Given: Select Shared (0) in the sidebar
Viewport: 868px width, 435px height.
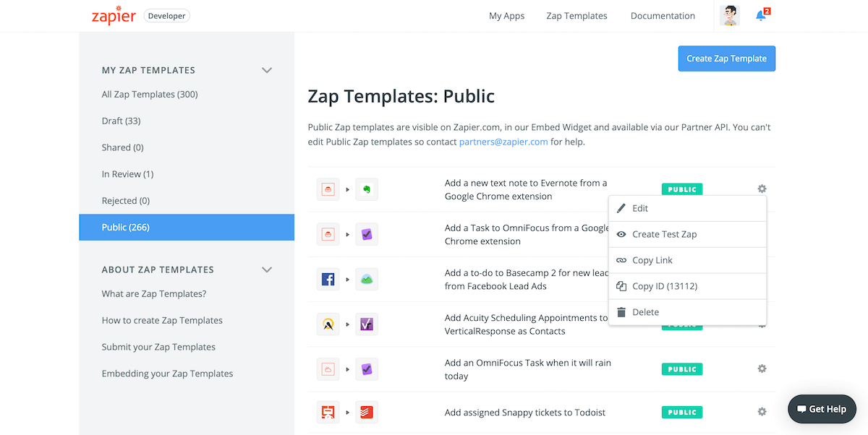Looking at the screenshot, I should pos(123,147).
